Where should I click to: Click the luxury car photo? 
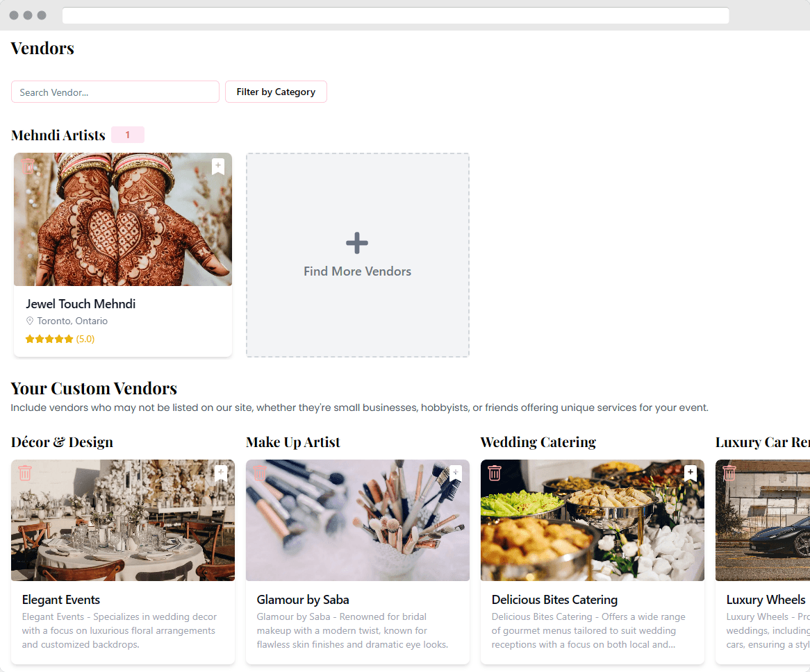coord(763,520)
